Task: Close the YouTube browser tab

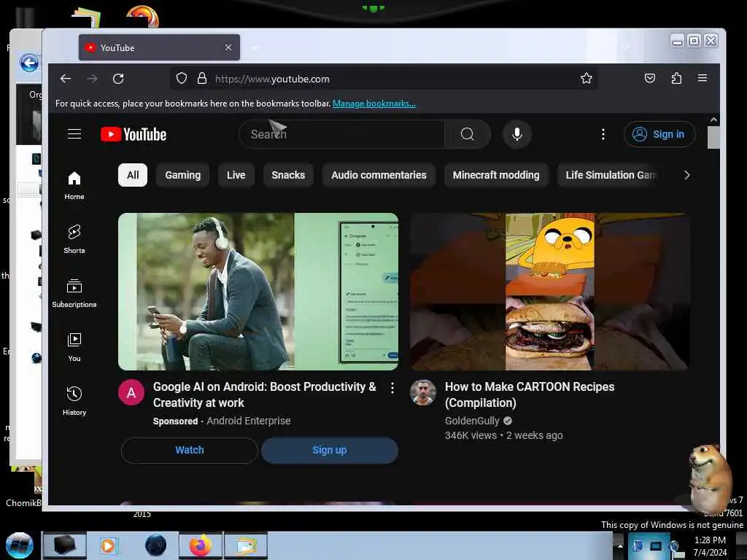Action: pos(228,47)
